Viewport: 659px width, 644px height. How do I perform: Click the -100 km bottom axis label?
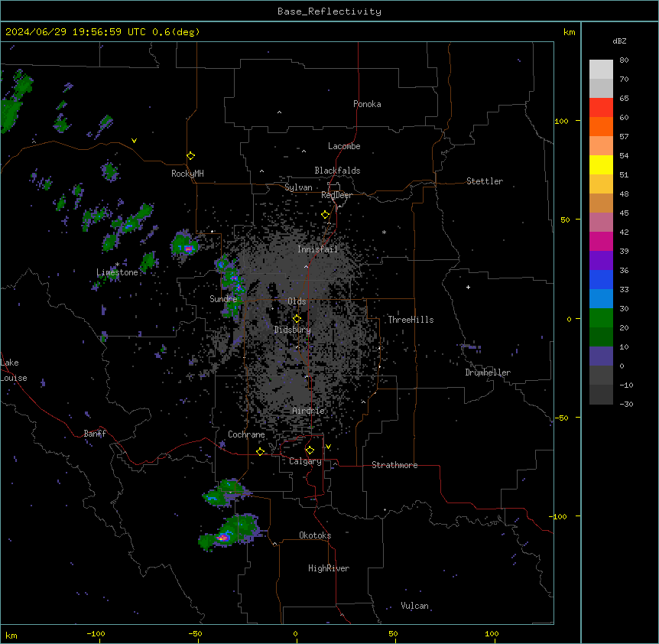[96, 633]
